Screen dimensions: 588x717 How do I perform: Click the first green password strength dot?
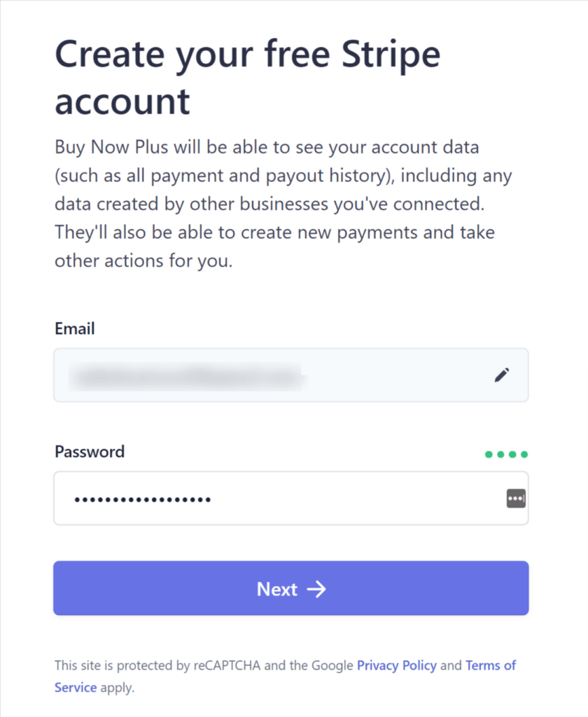point(489,454)
